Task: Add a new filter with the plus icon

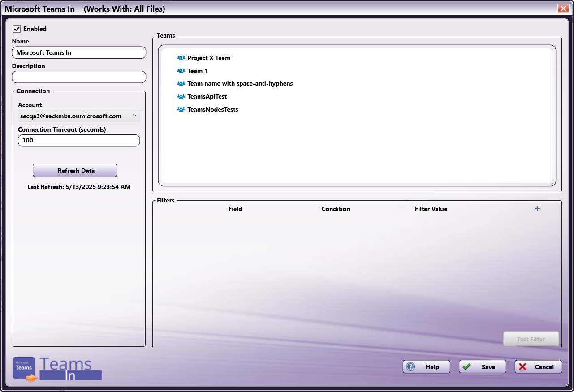Action: 538,208
